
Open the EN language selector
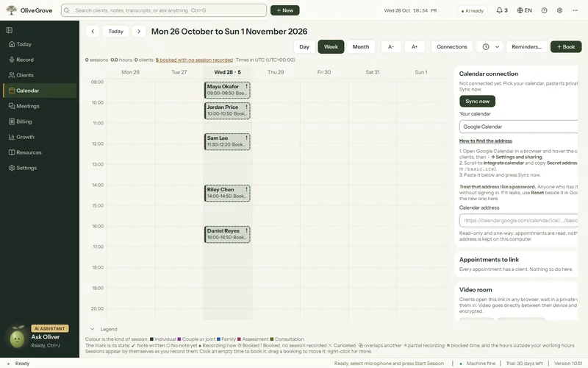pos(524,10)
